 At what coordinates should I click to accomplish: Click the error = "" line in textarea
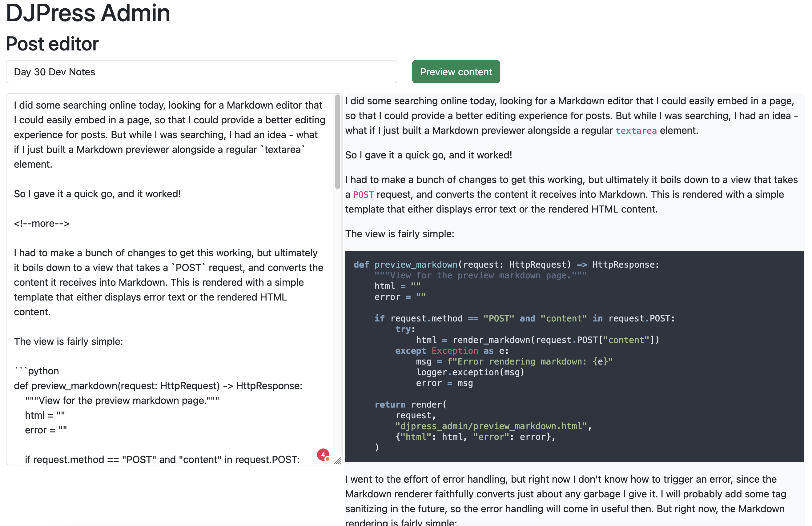(x=46, y=430)
